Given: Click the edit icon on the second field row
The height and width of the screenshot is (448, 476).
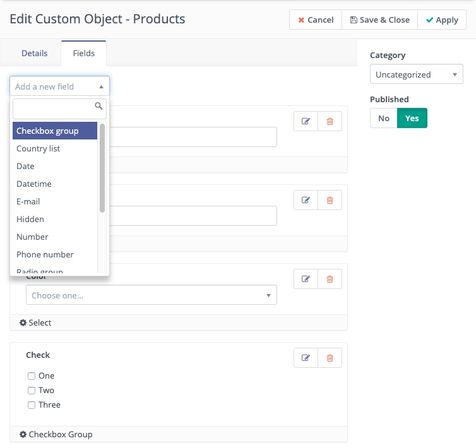Looking at the screenshot, I should (306, 200).
